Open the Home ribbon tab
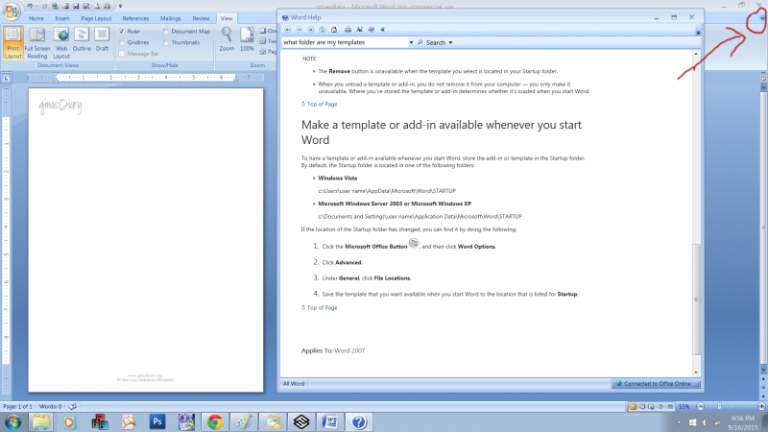The image size is (768, 432). [36, 18]
